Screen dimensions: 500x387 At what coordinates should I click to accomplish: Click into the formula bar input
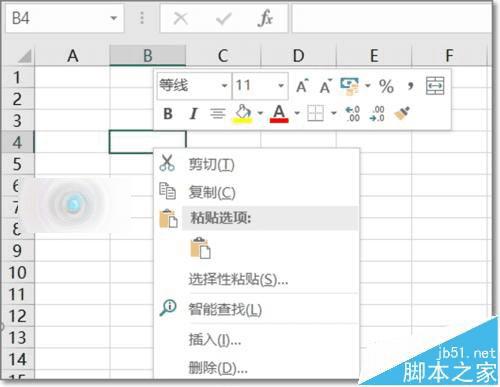click(x=392, y=18)
